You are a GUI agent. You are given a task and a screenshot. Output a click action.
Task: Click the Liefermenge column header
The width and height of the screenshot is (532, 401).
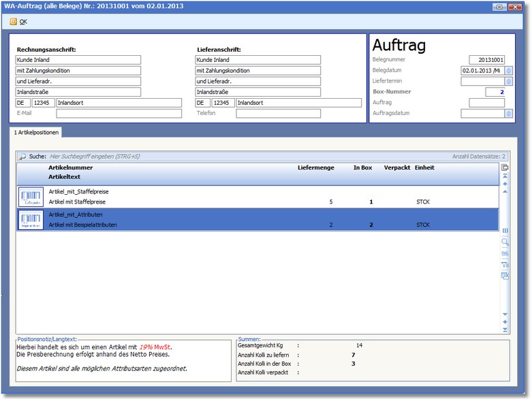[x=315, y=167]
